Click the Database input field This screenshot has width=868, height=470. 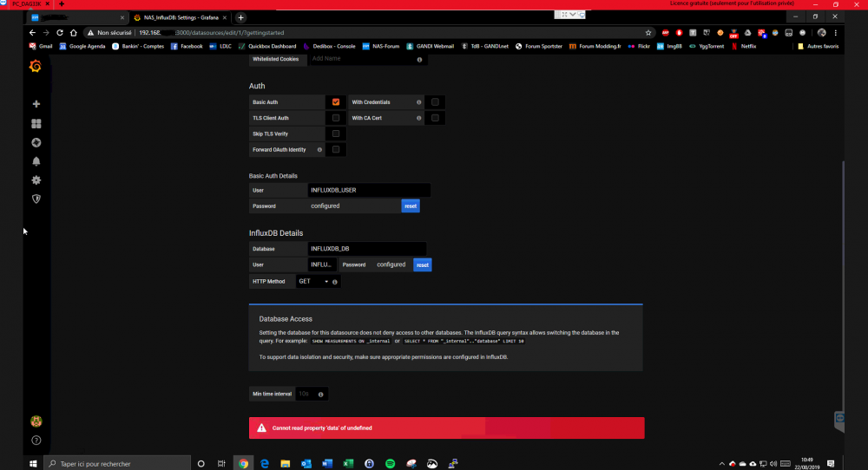366,249
